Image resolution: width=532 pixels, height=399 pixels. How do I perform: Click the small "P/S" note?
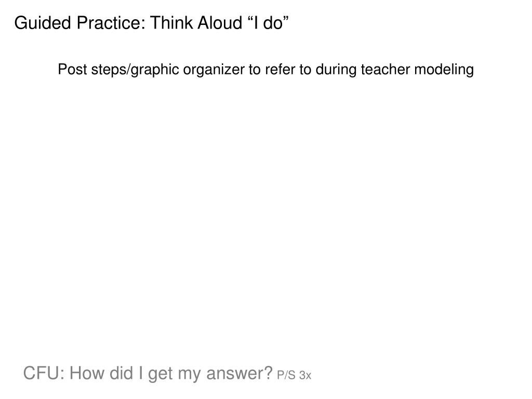tap(286, 375)
